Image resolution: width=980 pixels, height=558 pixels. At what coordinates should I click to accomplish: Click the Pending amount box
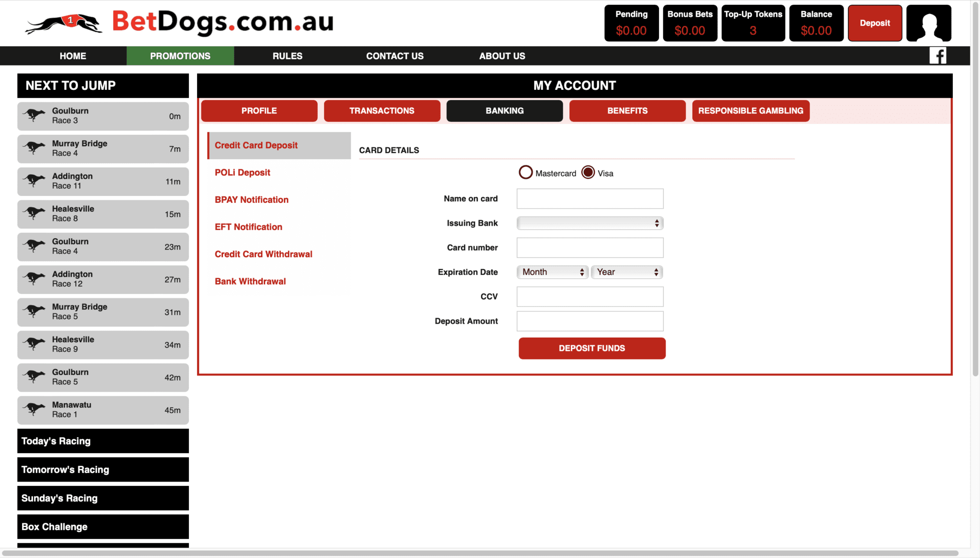point(632,23)
